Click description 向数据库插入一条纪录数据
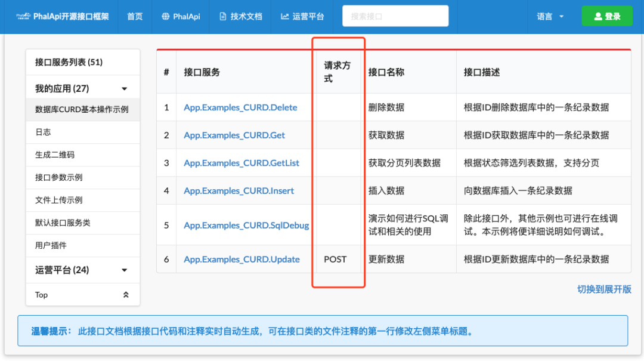 click(x=518, y=191)
